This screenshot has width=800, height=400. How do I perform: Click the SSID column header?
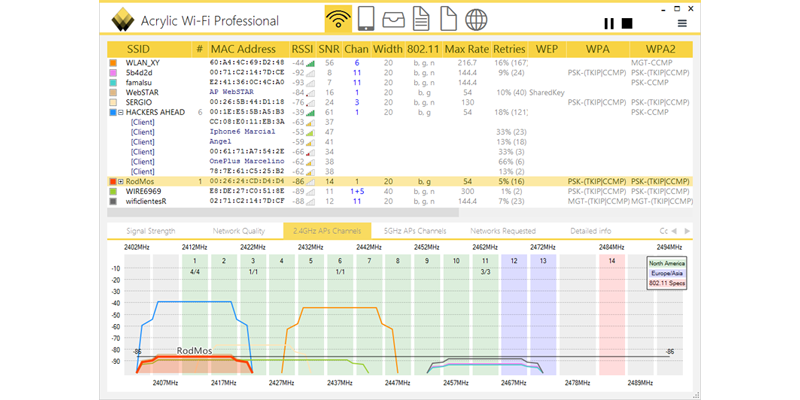tap(143, 48)
